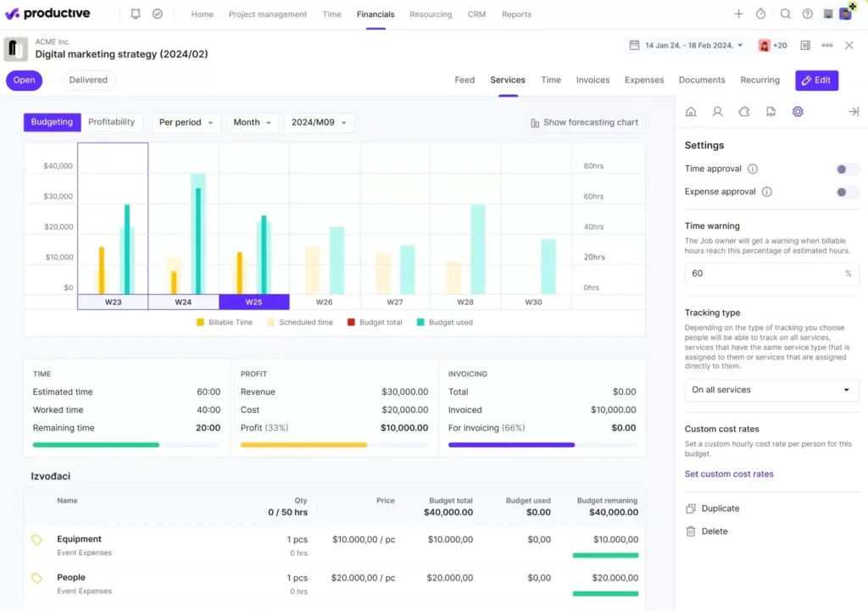Open the Resourcing menu in the navigation bar
Viewport: 868px width, 611px height.
pyautogui.click(x=431, y=14)
